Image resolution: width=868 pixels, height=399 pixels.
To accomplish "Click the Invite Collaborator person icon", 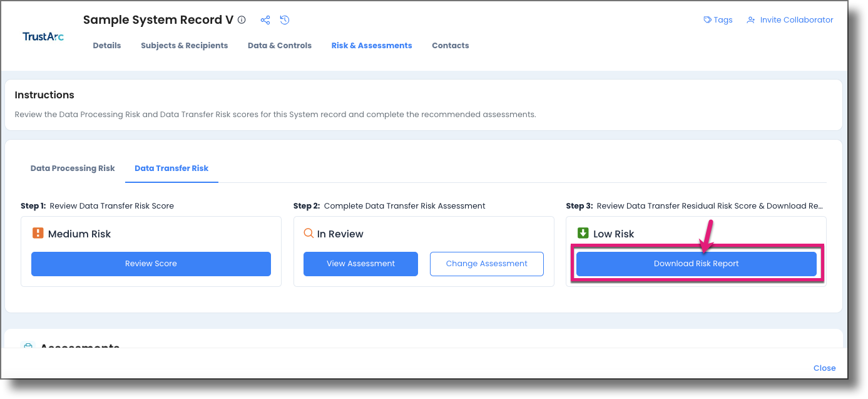I will point(751,20).
